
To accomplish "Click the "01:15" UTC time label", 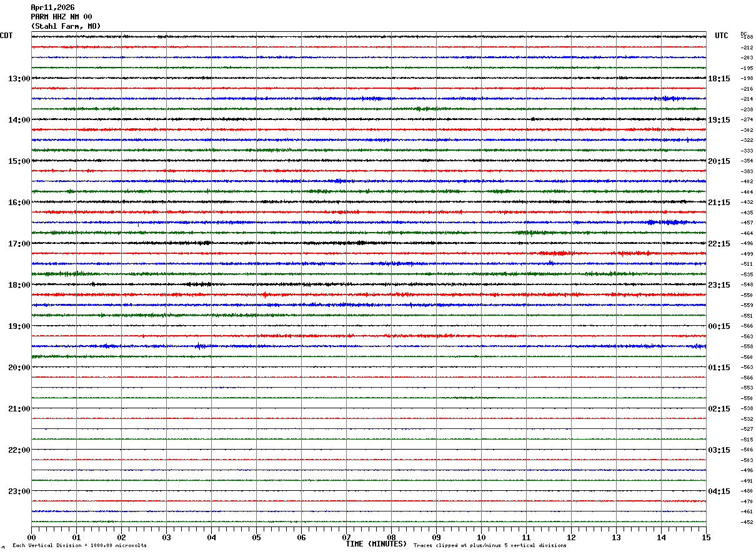I will 719,368.
